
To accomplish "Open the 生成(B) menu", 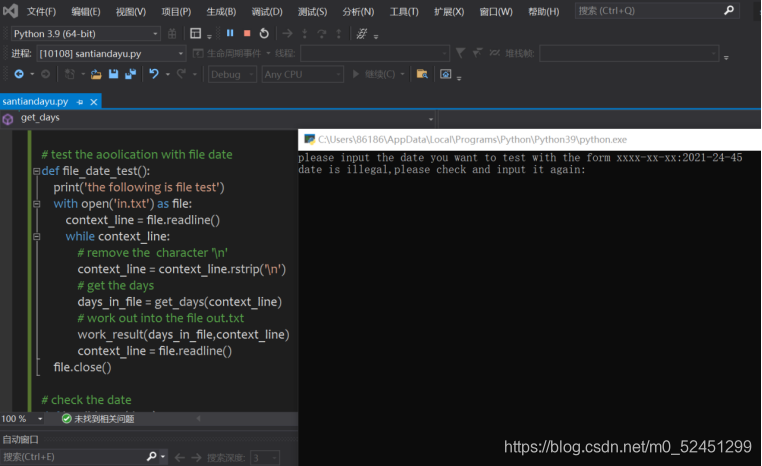I will point(221,12).
